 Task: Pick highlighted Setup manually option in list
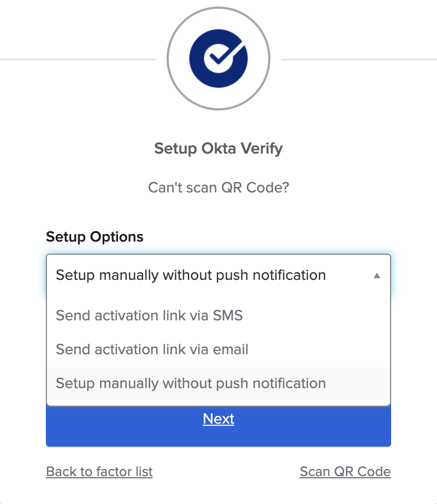tap(191, 383)
